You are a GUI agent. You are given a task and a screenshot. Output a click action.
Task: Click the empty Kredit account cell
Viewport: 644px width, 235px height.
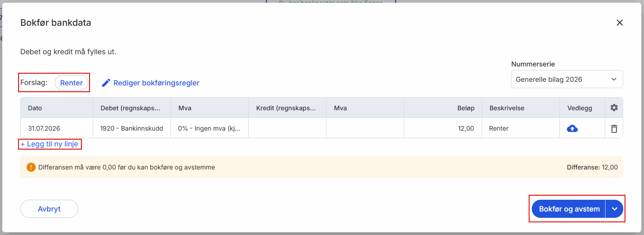[287, 128]
